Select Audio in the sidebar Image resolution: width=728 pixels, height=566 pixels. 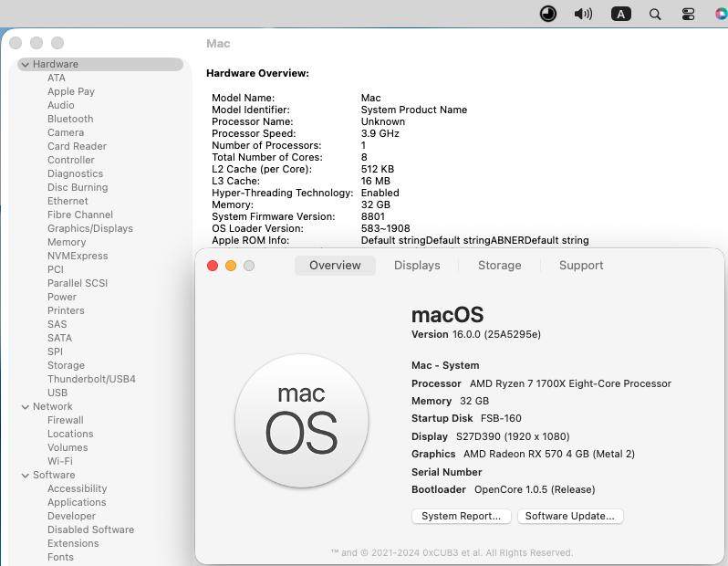[x=61, y=105]
